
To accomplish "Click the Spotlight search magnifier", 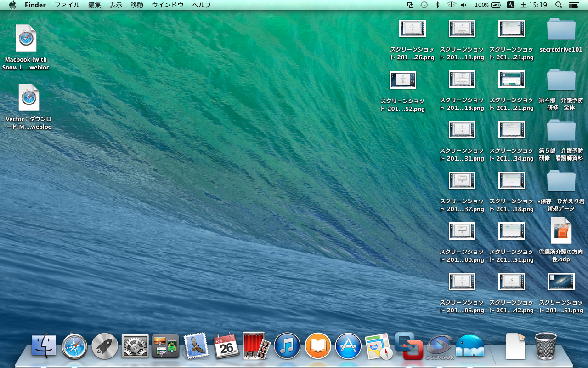I will pos(559,5).
